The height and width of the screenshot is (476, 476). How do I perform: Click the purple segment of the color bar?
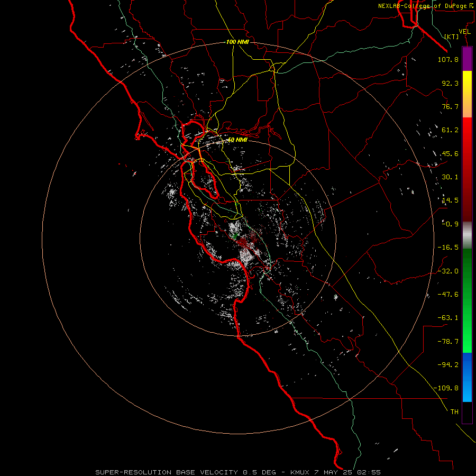tap(467, 59)
